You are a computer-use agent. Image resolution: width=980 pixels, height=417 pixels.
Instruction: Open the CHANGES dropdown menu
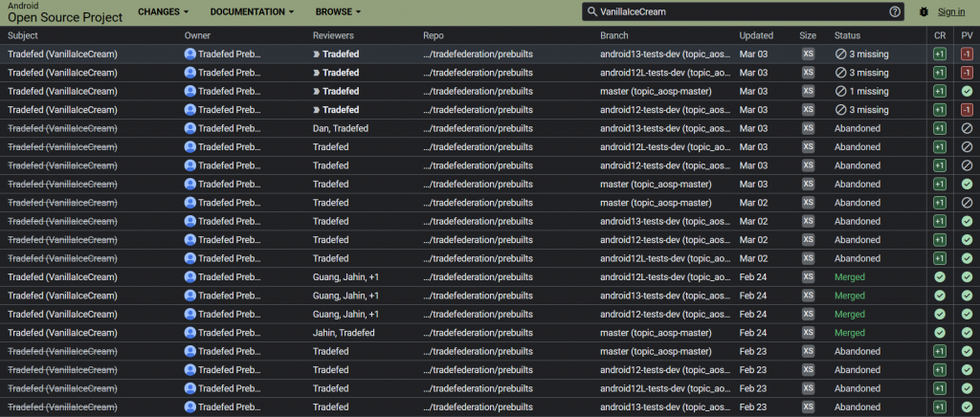pyautogui.click(x=164, y=11)
